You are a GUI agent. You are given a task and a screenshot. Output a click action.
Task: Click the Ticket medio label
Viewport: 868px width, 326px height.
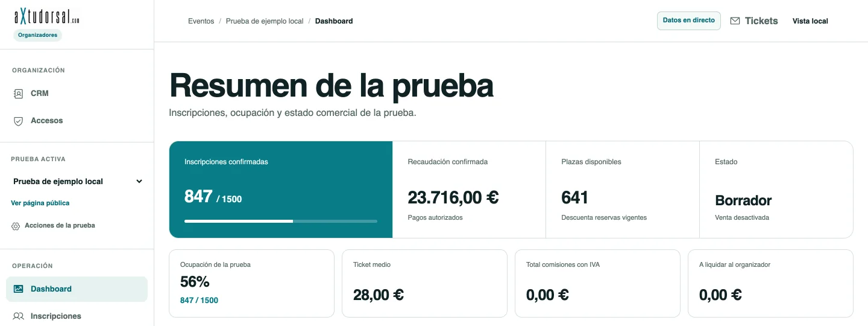click(372, 264)
